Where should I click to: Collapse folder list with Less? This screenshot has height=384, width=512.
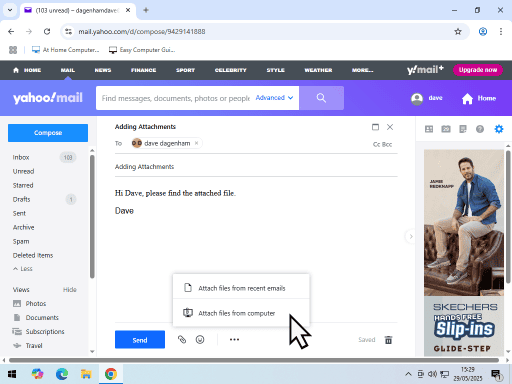coord(23,269)
